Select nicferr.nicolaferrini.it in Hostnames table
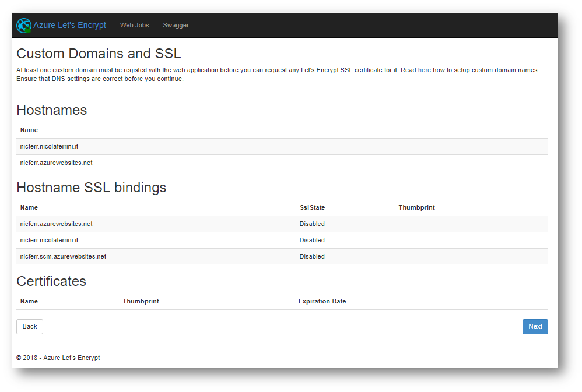 [x=282, y=146]
